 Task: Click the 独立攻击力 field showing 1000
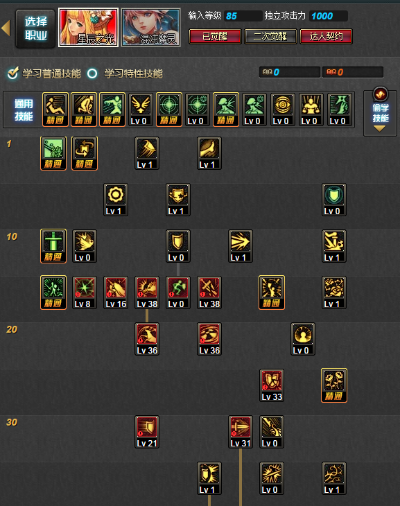coord(329,16)
